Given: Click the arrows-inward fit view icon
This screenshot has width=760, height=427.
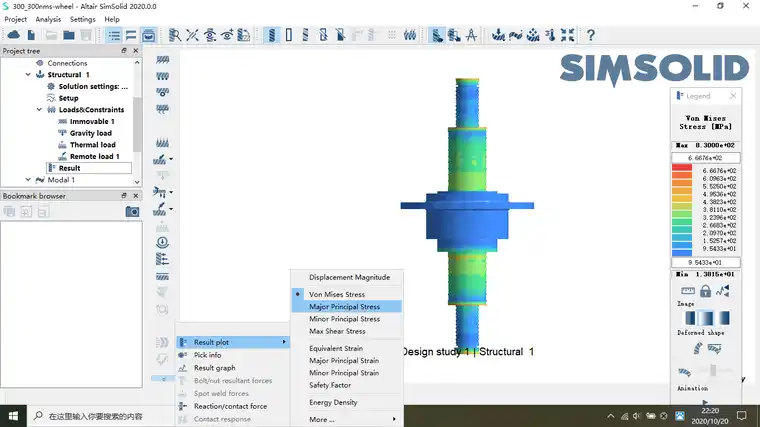Looking at the screenshot, I should pos(568,35).
